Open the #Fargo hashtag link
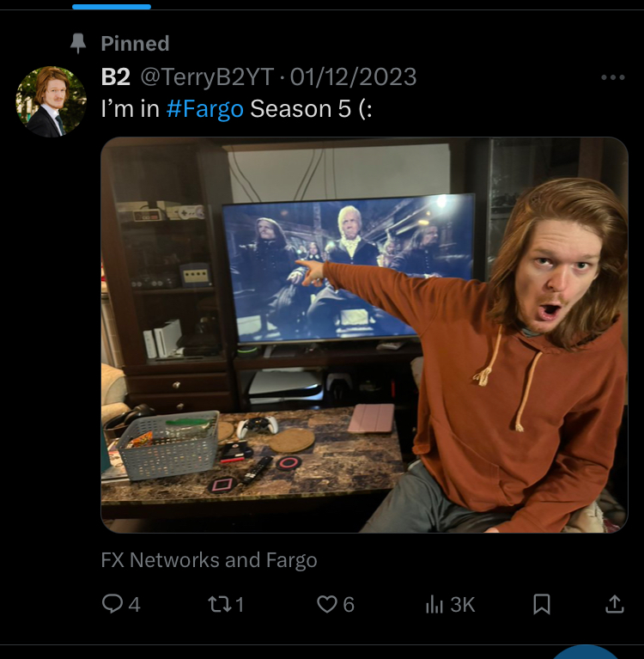The height and width of the screenshot is (659, 644). point(204,109)
